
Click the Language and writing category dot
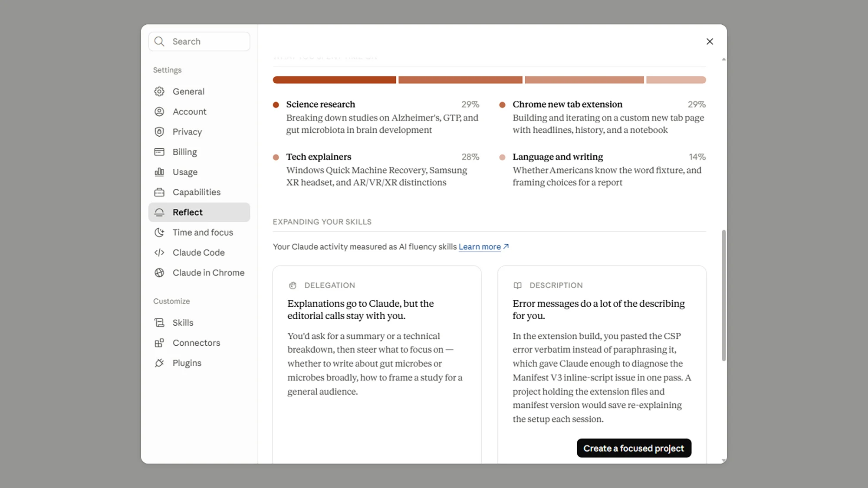click(502, 157)
